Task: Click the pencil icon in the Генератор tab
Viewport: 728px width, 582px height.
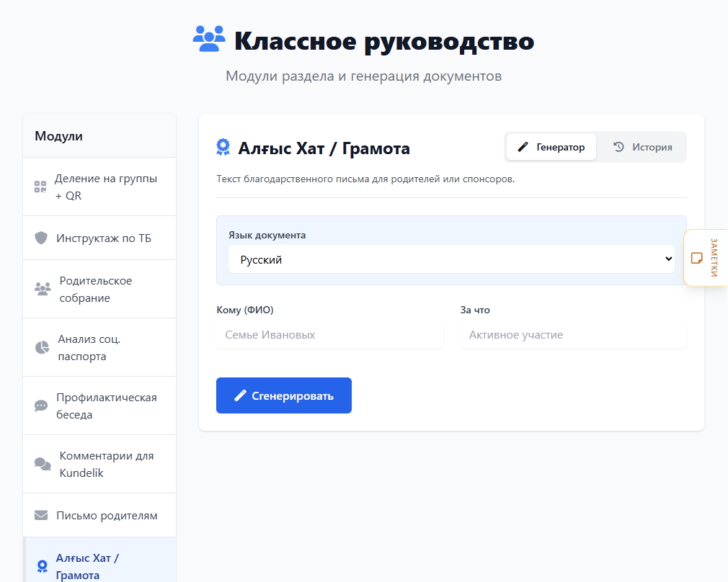Action: pos(523,147)
